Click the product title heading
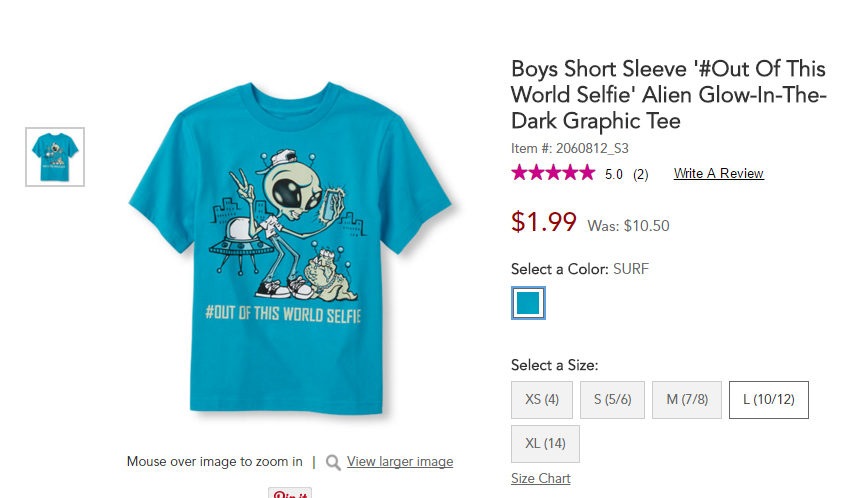This screenshot has height=498, width=841. click(668, 95)
